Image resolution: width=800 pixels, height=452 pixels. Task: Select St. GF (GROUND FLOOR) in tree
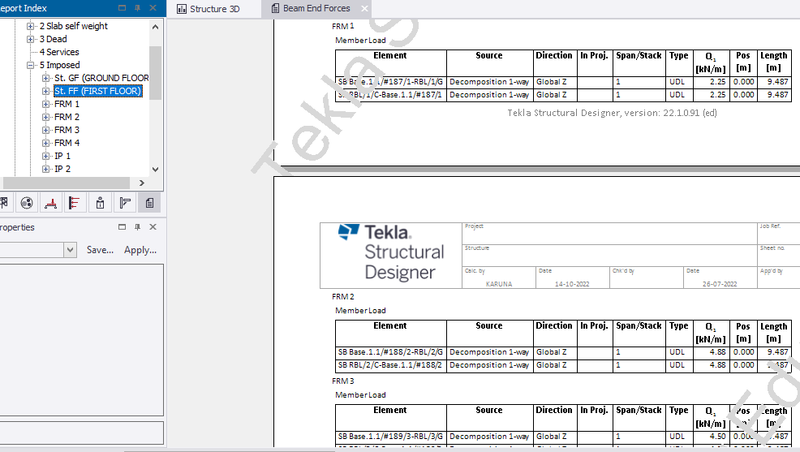(102, 78)
